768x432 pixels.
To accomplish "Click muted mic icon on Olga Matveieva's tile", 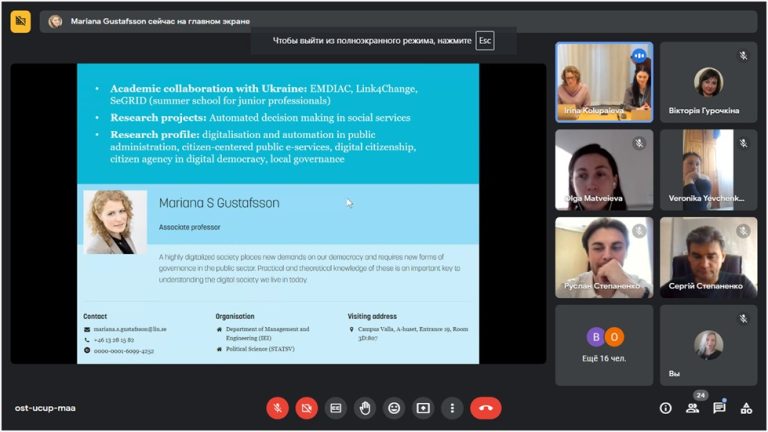I will tap(639, 144).
